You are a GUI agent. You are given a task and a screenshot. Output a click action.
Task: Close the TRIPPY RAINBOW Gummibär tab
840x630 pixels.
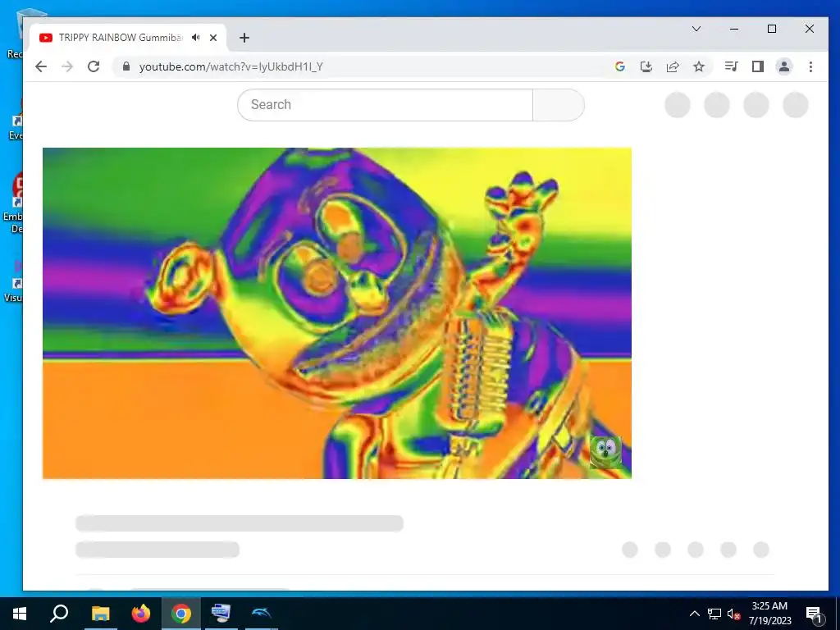tap(213, 38)
